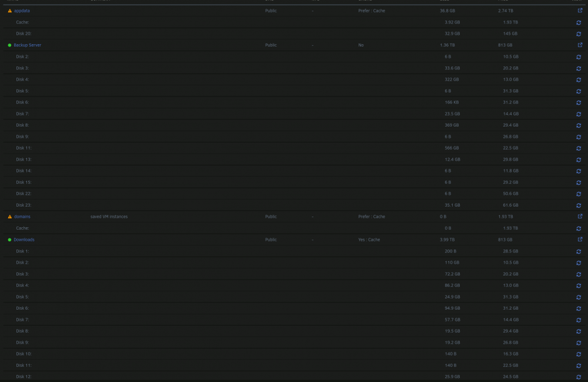Image resolution: width=588 pixels, height=382 pixels.
Task: Click the 61.6 GB free value for Disk 23
Action: click(x=510, y=205)
